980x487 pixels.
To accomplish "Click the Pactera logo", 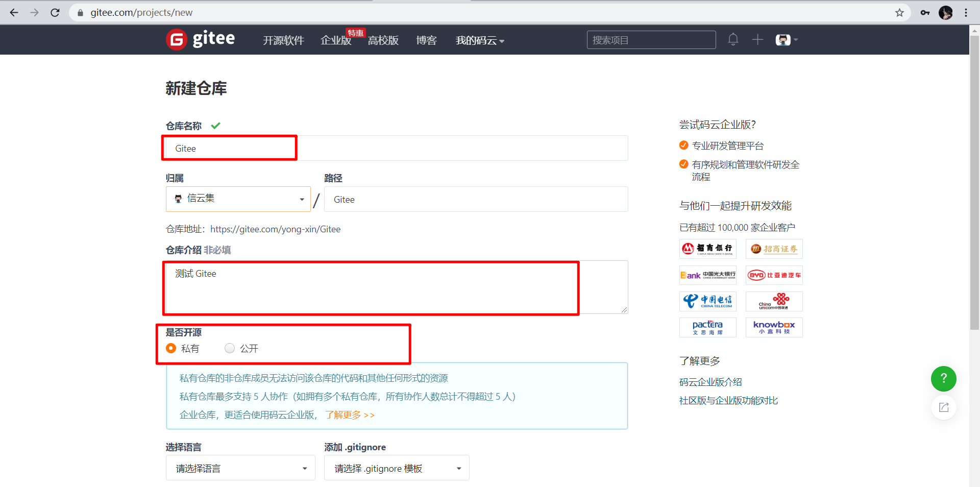I will (x=707, y=327).
